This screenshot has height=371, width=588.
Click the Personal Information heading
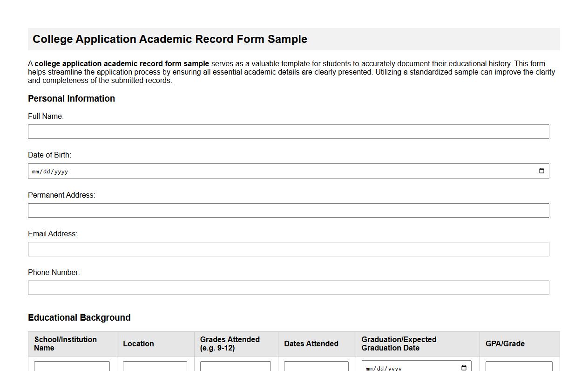coord(71,98)
